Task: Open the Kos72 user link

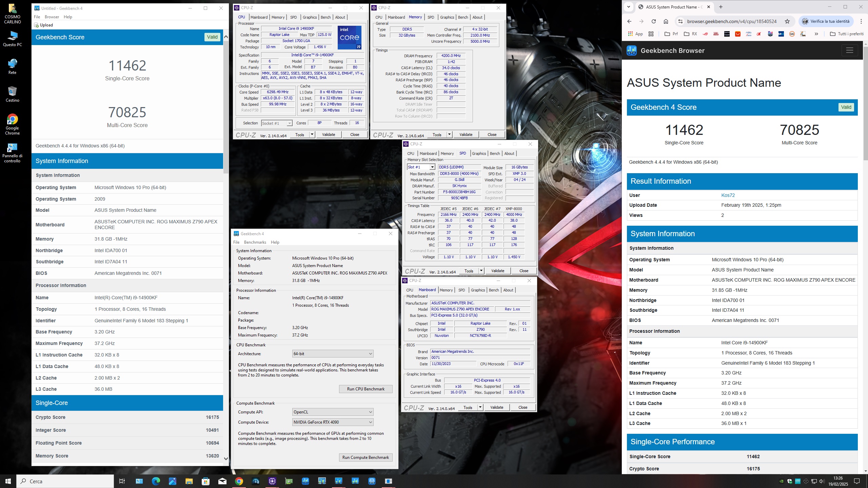Action: 728,195
